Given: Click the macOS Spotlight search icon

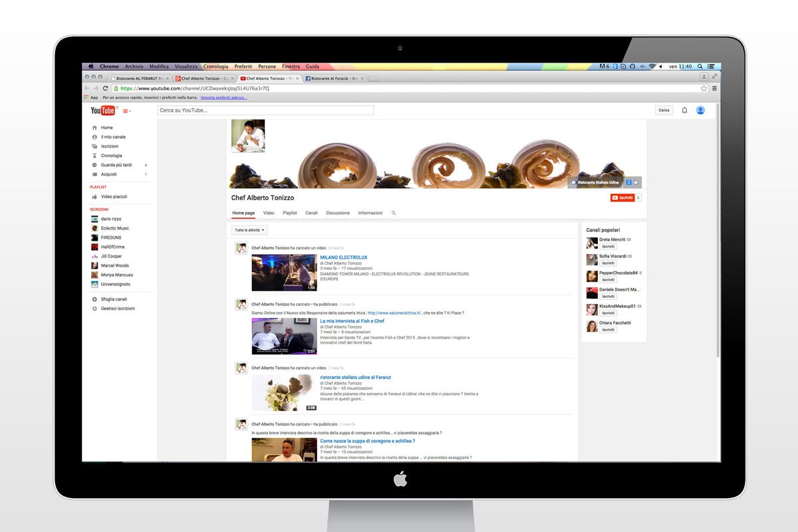Looking at the screenshot, I should (702, 66).
